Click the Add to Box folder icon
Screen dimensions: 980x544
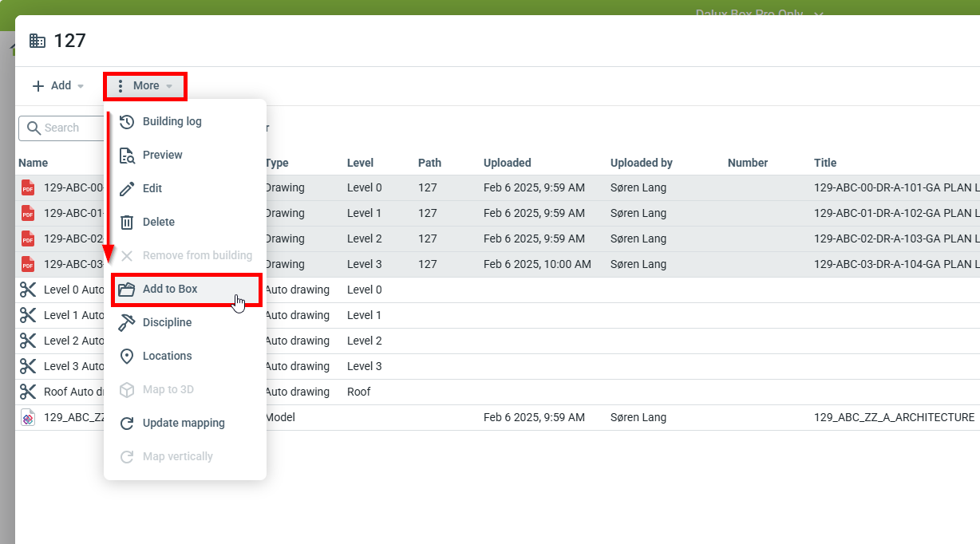[x=126, y=290]
